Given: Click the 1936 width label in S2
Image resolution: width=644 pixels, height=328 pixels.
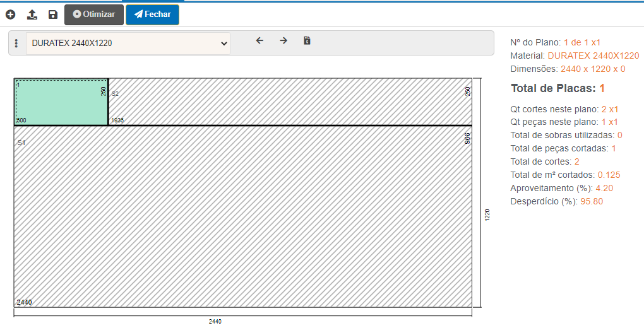Looking at the screenshot, I should (x=117, y=120).
